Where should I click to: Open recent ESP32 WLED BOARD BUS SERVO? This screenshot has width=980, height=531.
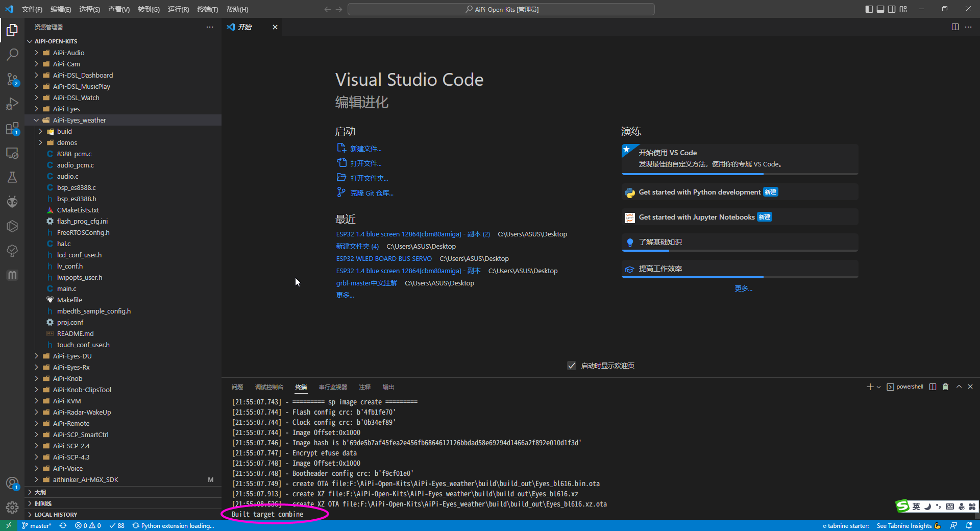384,258
